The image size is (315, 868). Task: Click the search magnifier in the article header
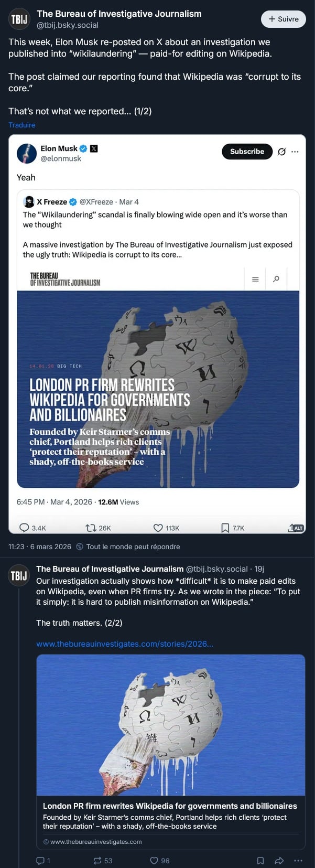click(x=276, y=279)
